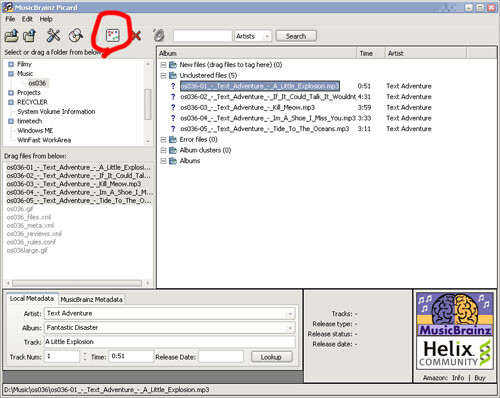Toggle the Error files node expander
500x398 pixels.
click(163, 139)
